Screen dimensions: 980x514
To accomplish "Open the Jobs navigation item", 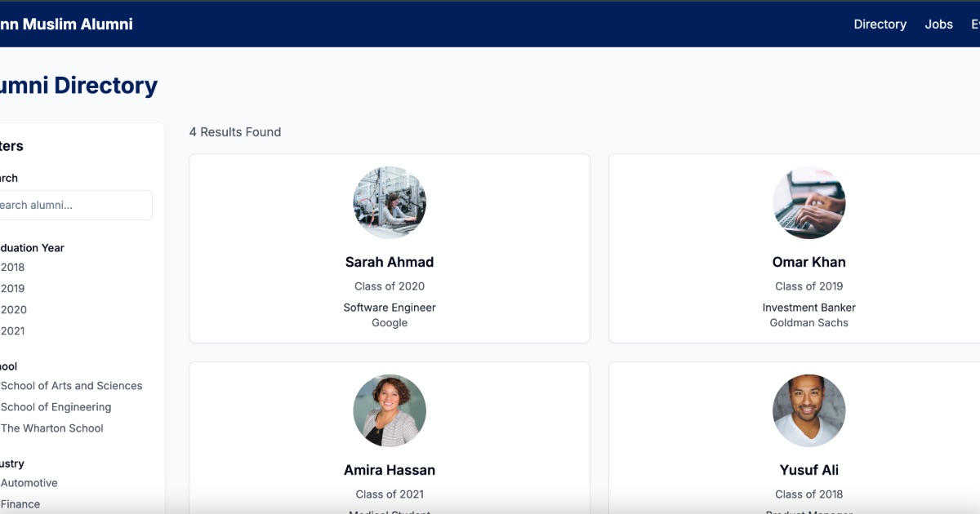I will click(x=938, y=24).
